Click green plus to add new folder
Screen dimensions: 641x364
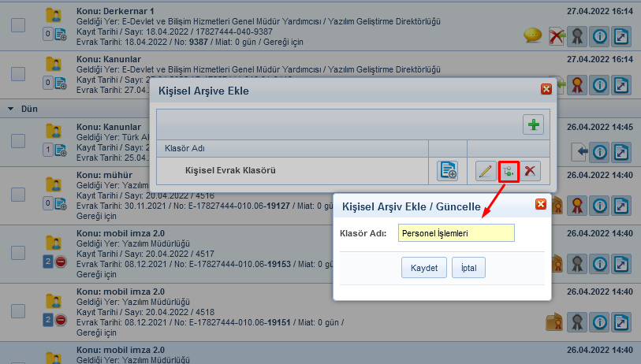(534, 124)
